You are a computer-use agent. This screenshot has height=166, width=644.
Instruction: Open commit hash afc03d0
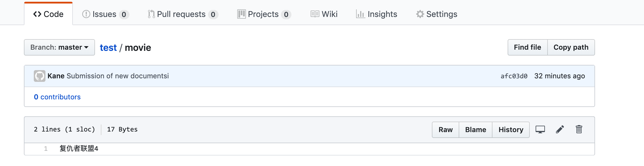514,76
